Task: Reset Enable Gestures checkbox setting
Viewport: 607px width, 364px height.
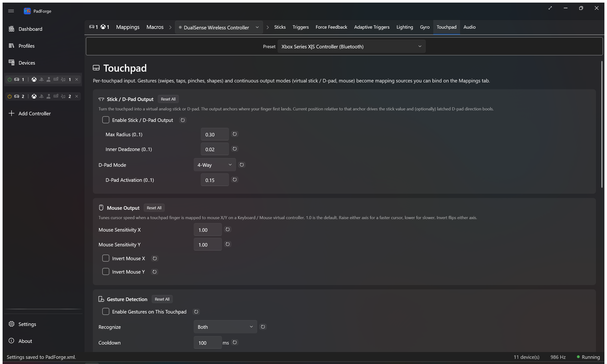Action: [196, 312]
